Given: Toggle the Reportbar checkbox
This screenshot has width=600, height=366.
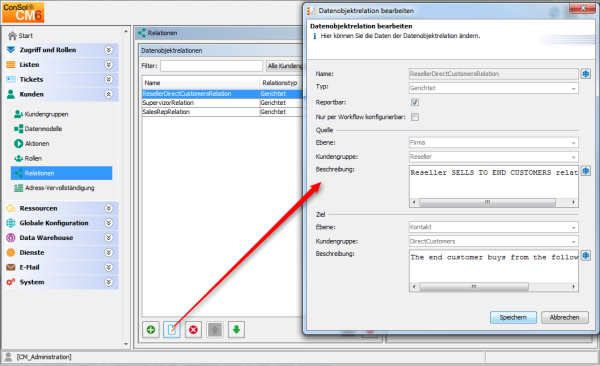Looking at the screenshot, I should coord(415,102).
